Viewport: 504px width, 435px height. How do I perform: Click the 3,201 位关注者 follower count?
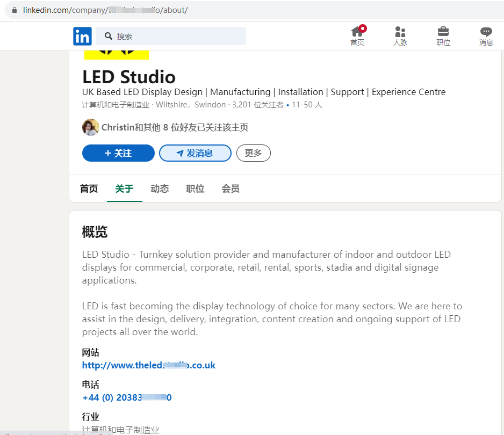(x=258, y=105)
